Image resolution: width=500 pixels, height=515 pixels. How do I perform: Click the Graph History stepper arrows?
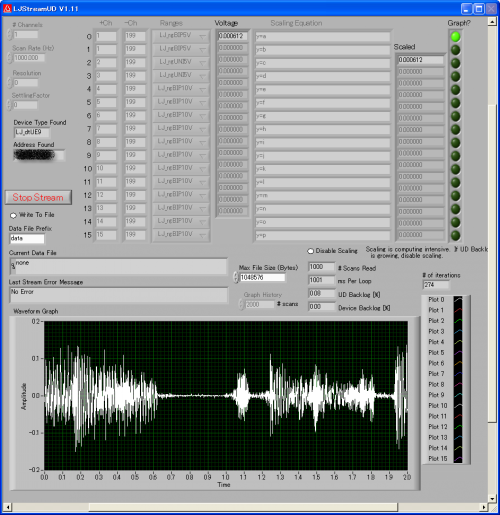241,304
